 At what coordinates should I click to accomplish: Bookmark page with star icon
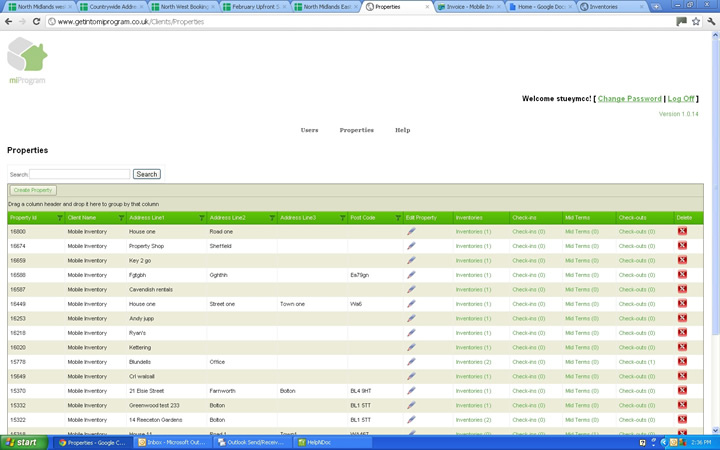pos(696,21)
